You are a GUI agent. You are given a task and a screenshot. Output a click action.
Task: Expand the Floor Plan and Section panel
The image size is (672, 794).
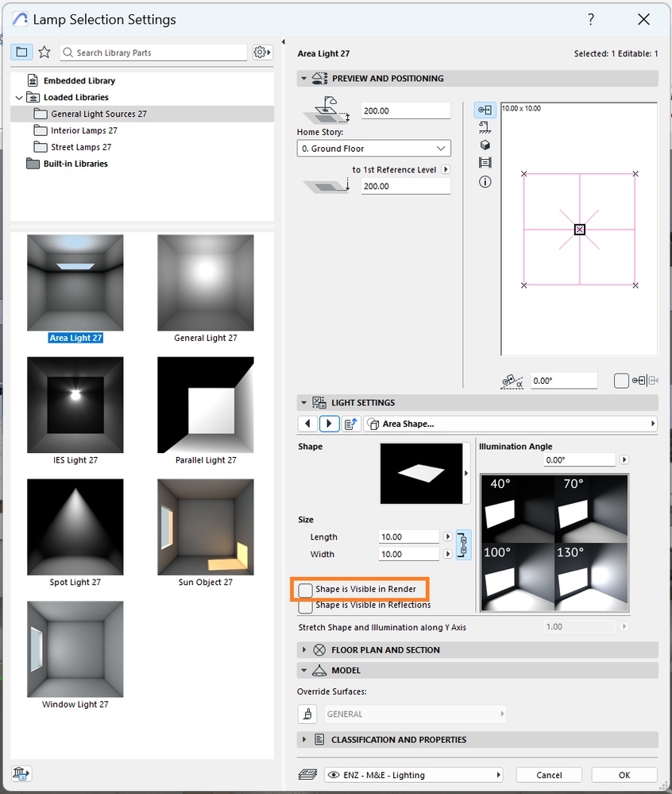[x=303, y=649]
